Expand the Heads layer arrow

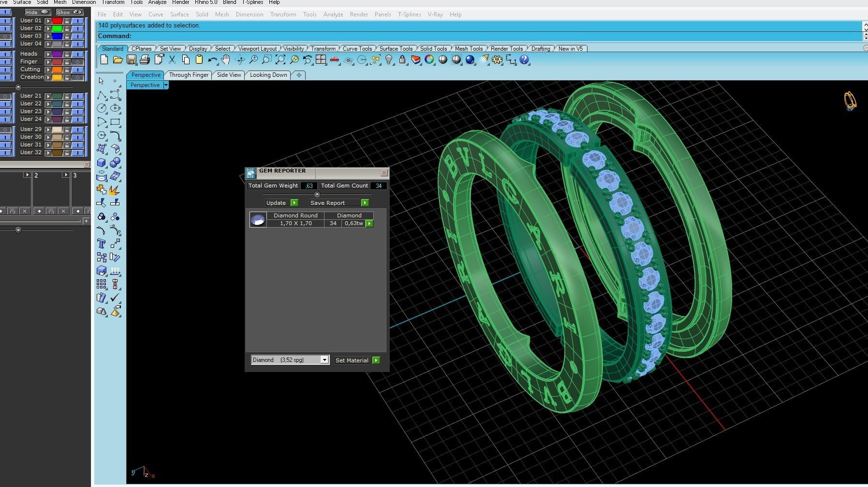(48, 54)
